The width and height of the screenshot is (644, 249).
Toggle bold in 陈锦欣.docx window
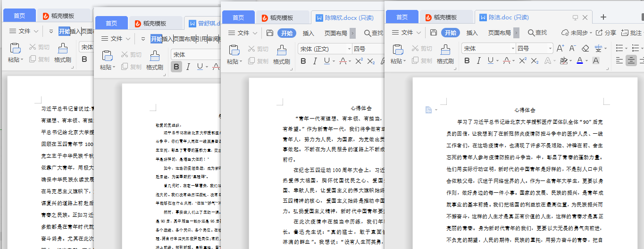click(303, 61)
